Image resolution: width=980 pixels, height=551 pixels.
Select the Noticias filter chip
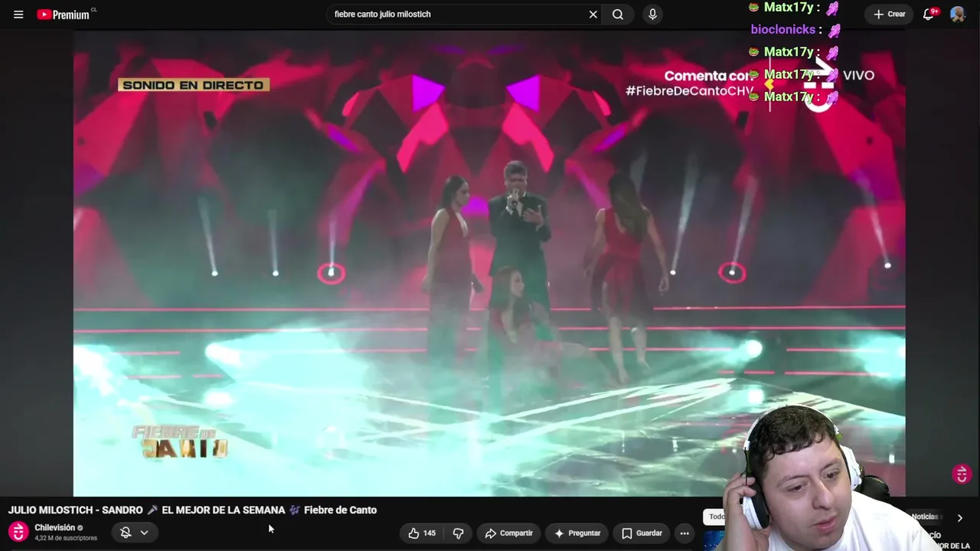(924, 517)
